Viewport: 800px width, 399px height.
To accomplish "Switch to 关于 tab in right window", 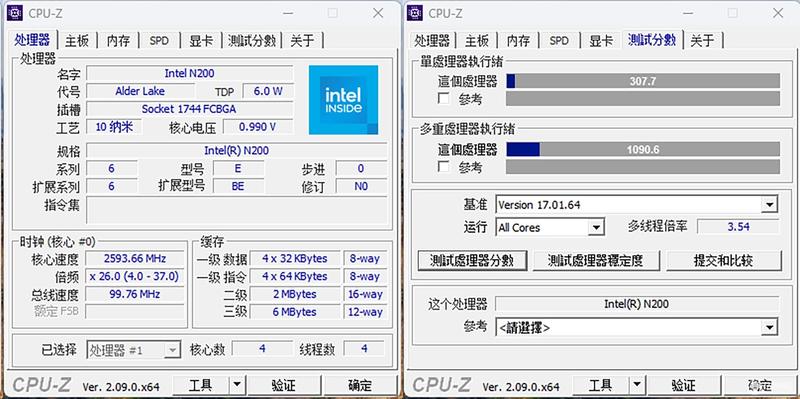I will [703, 41].
